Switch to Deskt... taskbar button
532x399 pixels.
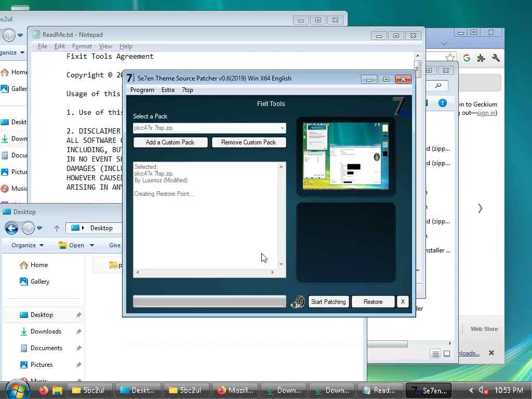tap(137, 391)
